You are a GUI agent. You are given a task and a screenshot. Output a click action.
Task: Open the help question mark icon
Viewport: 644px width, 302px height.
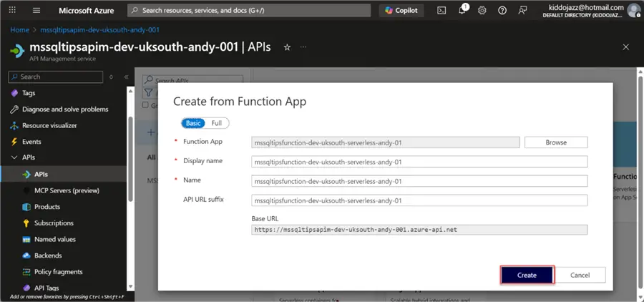tap(502, 11)
